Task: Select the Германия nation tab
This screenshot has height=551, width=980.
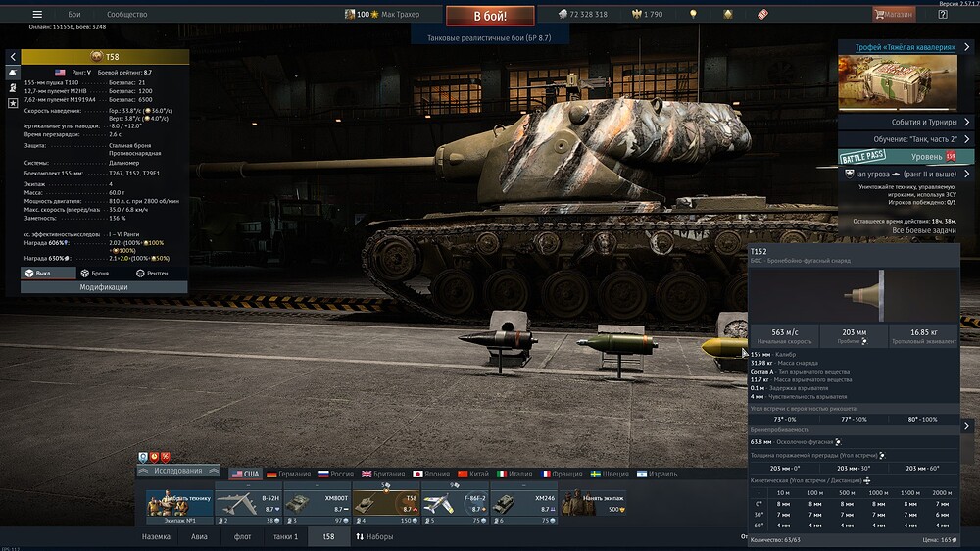Action: (x=288, y=475)
